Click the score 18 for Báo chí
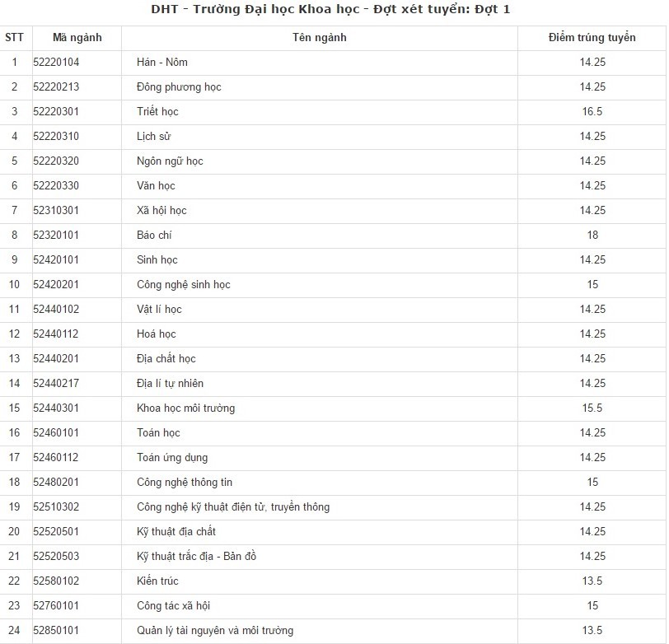Viewport: 669px width, 644px height. click(x=592, y=236)
